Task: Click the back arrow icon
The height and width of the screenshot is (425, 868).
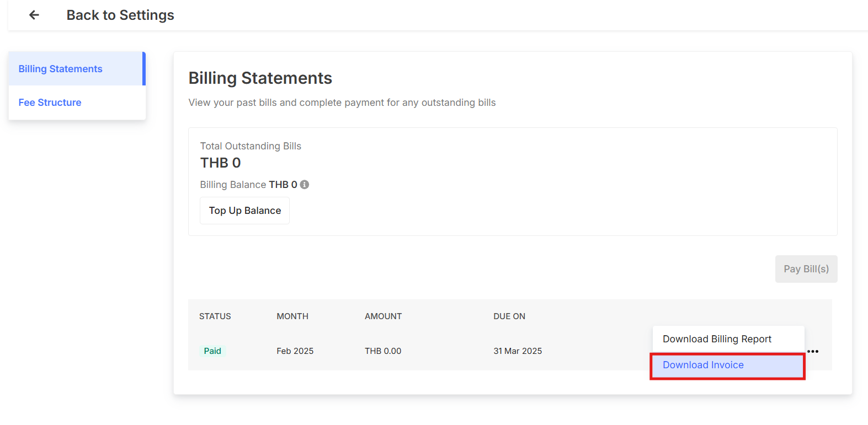Action: pos(34,15)
